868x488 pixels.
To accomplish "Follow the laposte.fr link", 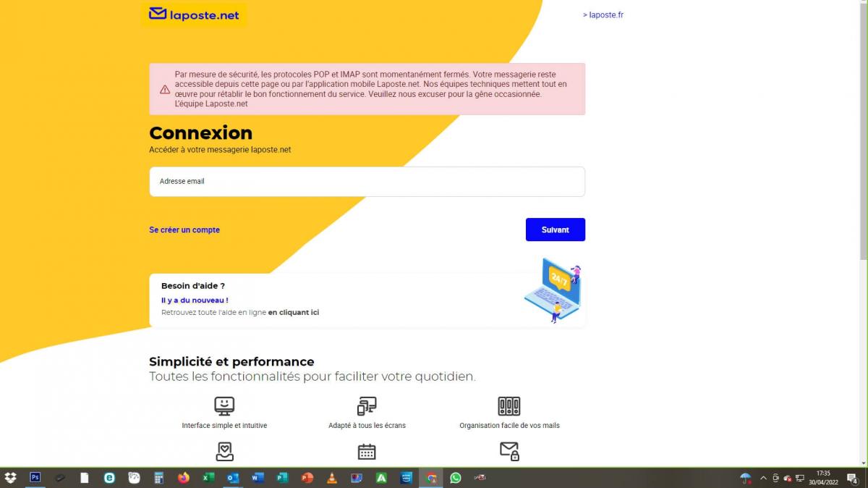I will [603, 14].
